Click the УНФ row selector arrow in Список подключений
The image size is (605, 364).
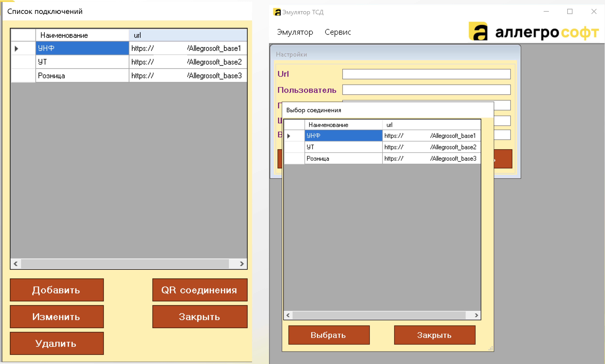[x=16, y=48]
